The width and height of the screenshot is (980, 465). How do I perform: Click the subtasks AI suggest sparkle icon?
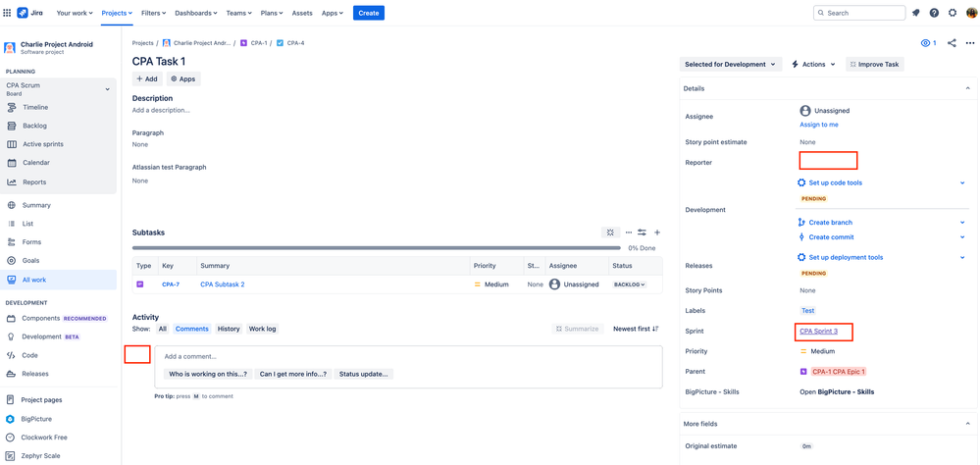pos(610,232)
